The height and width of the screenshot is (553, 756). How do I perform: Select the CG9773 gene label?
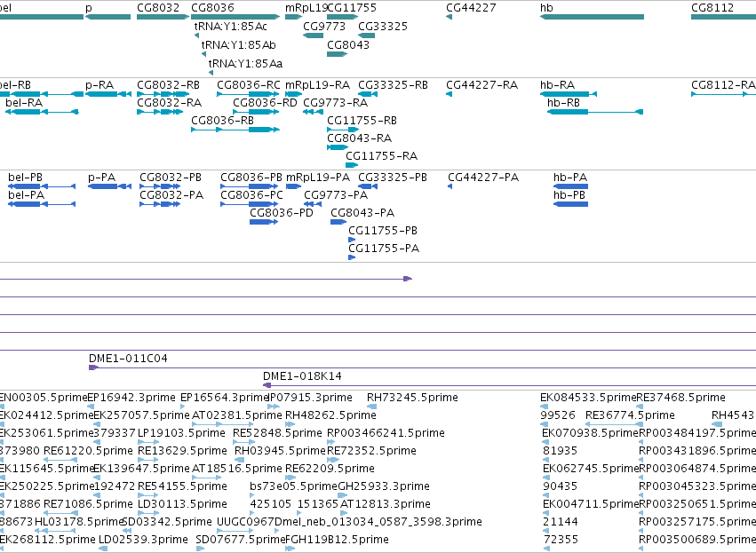tap(324, 26)
